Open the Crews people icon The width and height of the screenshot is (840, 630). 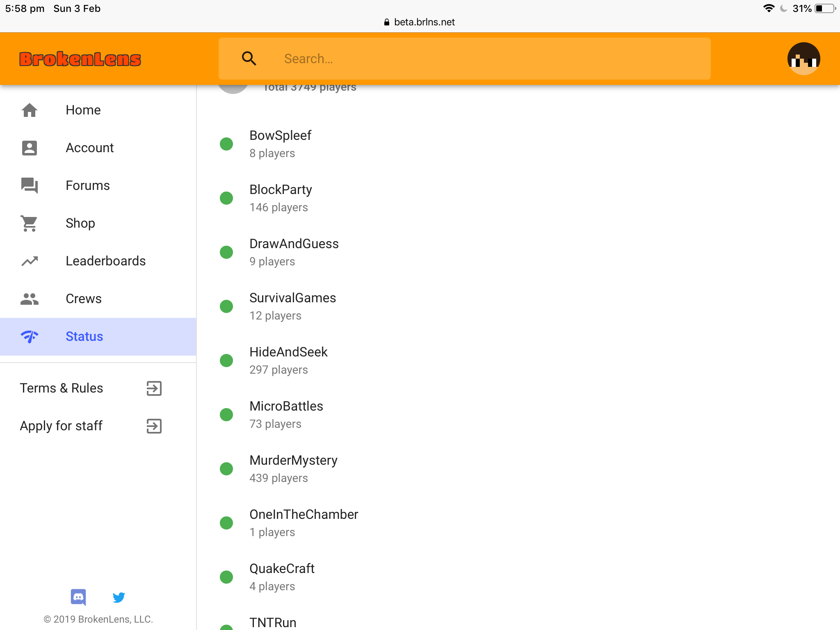click(30, 299)
